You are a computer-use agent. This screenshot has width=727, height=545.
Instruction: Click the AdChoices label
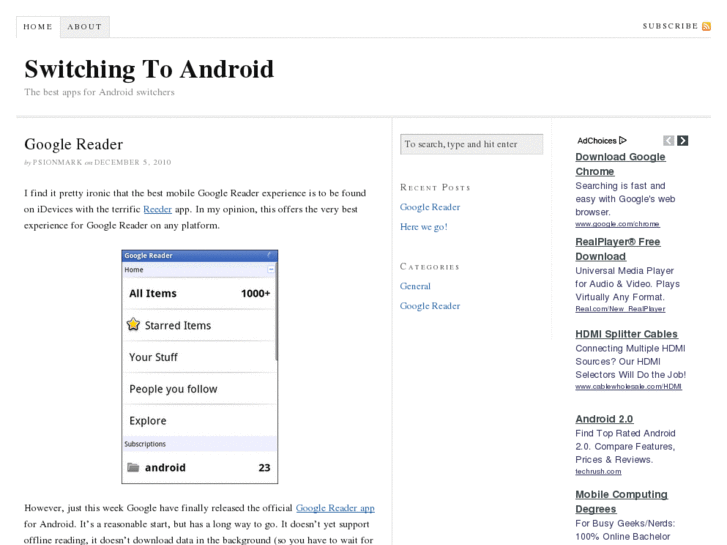coord(597,141)
